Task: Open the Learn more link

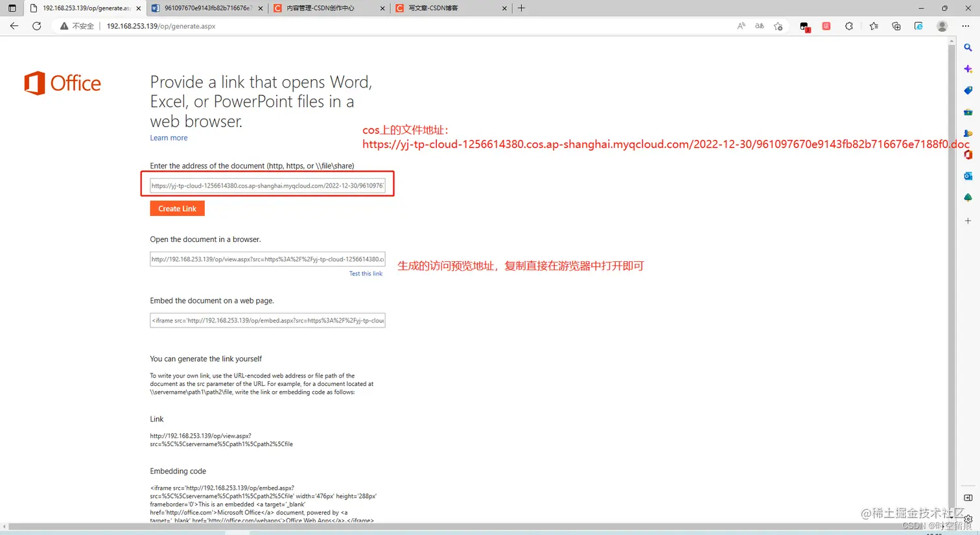Action: point(169,137)
